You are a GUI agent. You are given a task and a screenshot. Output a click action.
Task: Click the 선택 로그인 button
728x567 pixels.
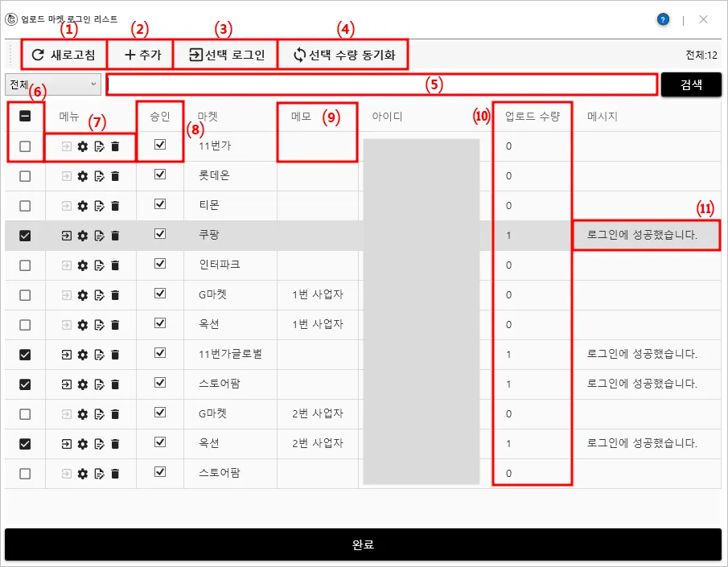coord(226,55)
